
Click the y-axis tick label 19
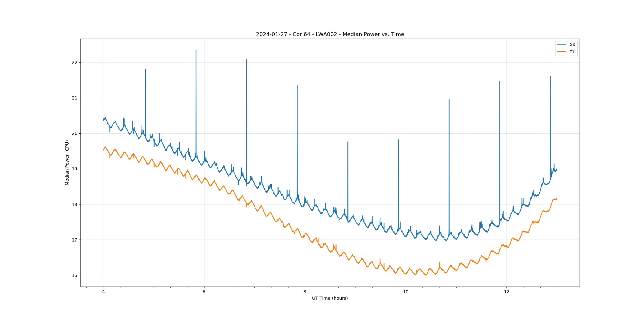[x=75, y=169]
